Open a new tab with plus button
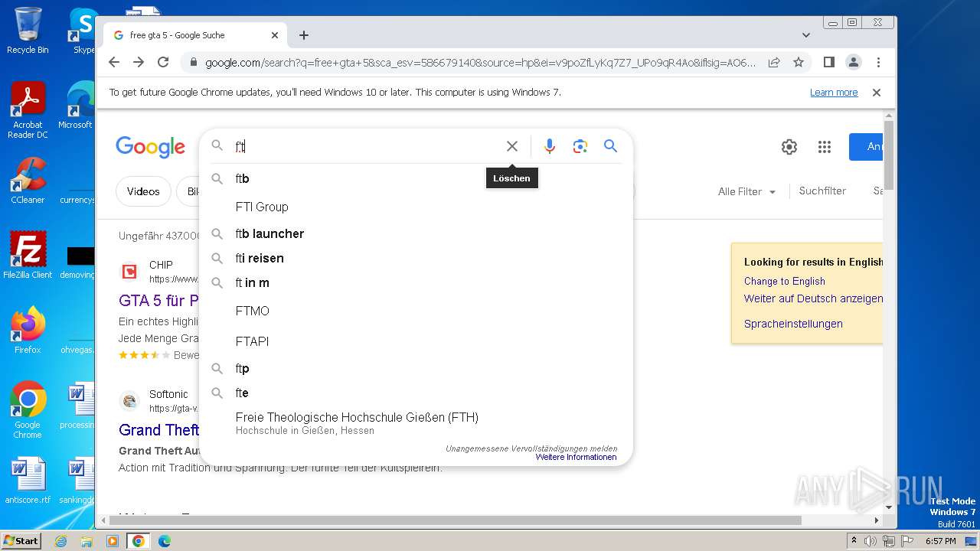Viewport: 980px width, 551px height. (304, 35)
